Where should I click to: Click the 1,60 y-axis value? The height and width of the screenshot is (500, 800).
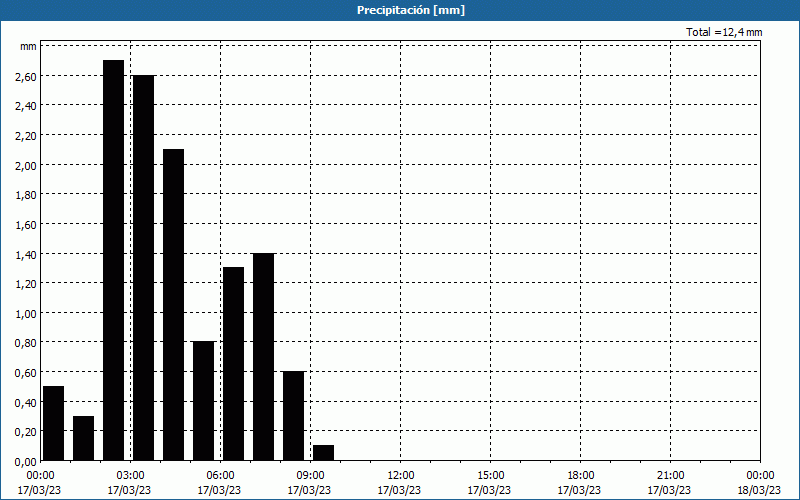coord(26,224)
